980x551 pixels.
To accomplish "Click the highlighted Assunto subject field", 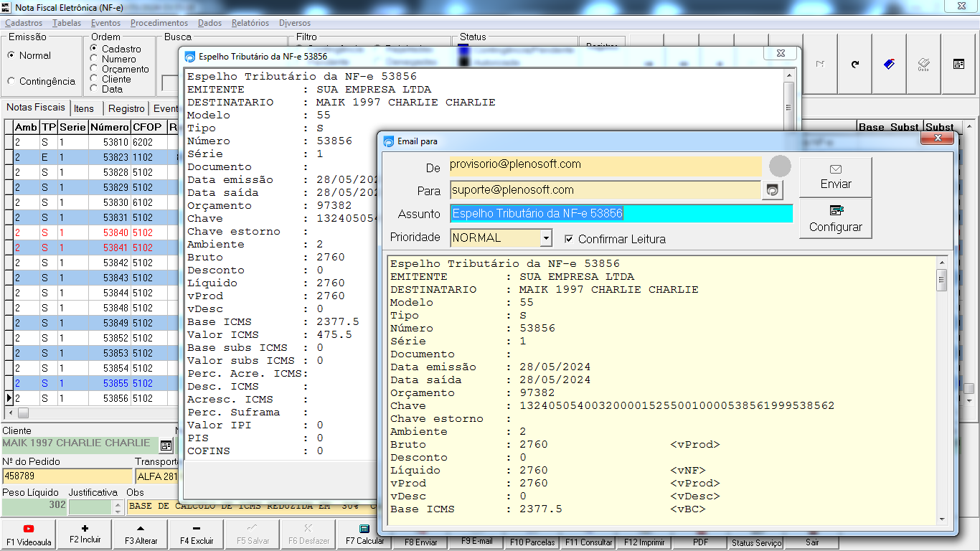I will tap(622, 214).
